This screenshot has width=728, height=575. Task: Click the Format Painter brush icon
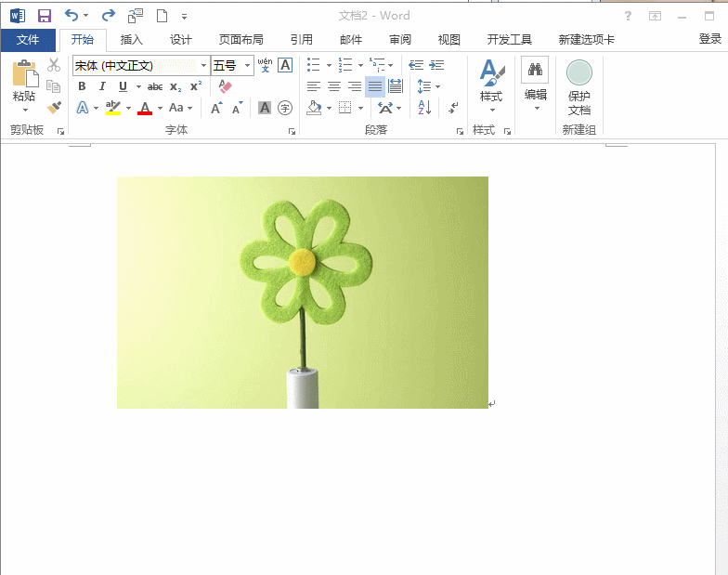coord(54,108)
